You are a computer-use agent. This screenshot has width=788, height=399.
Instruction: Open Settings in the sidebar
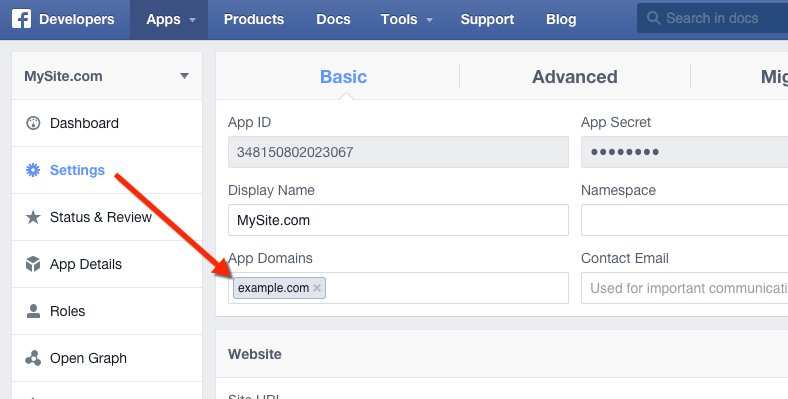point(107,170)
